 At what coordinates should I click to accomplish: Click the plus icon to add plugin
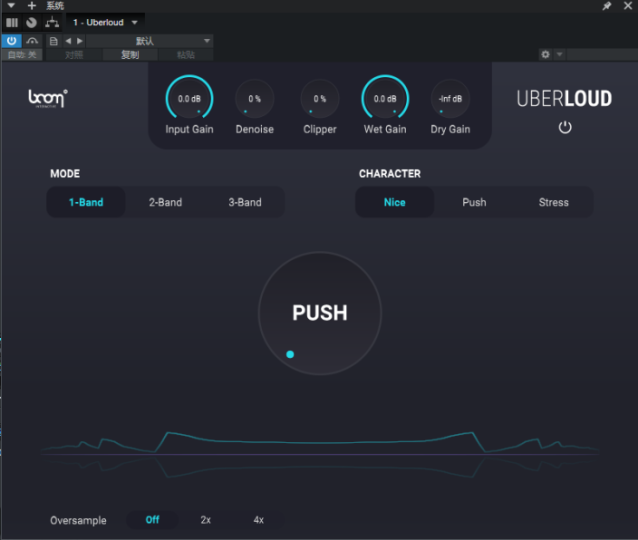[x=31, y=6]
